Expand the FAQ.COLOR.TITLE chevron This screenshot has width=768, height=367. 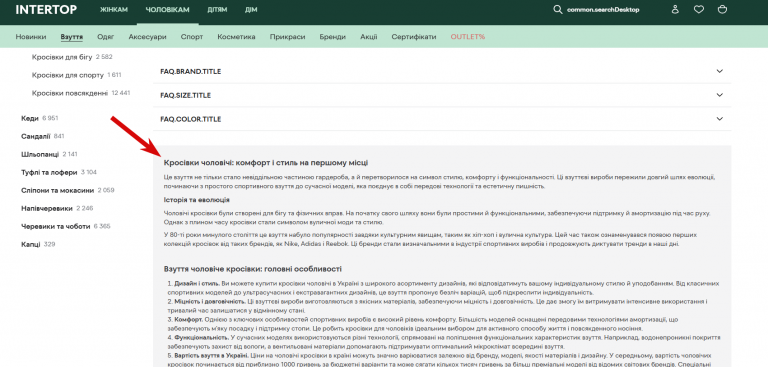tap(720, 119)
